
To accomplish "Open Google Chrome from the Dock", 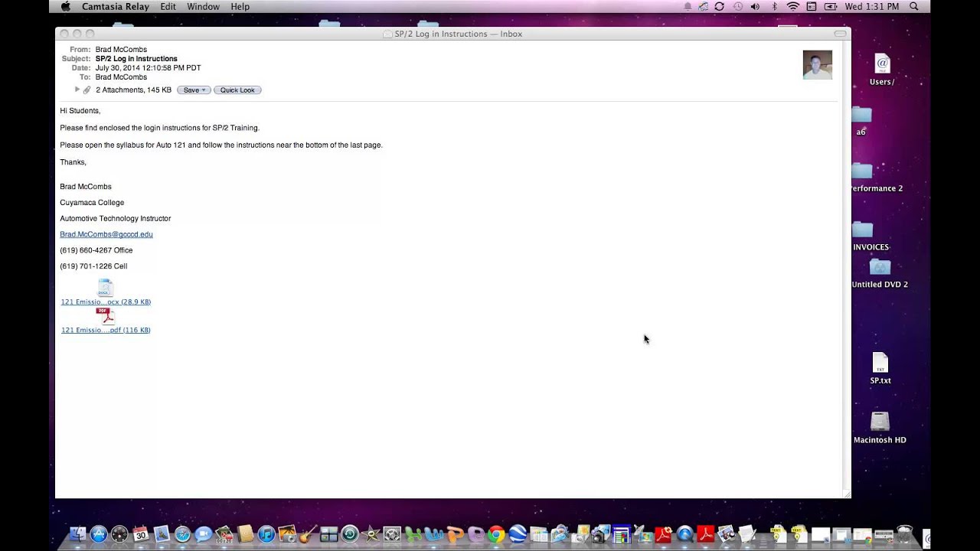I will [x=495, y=534].
